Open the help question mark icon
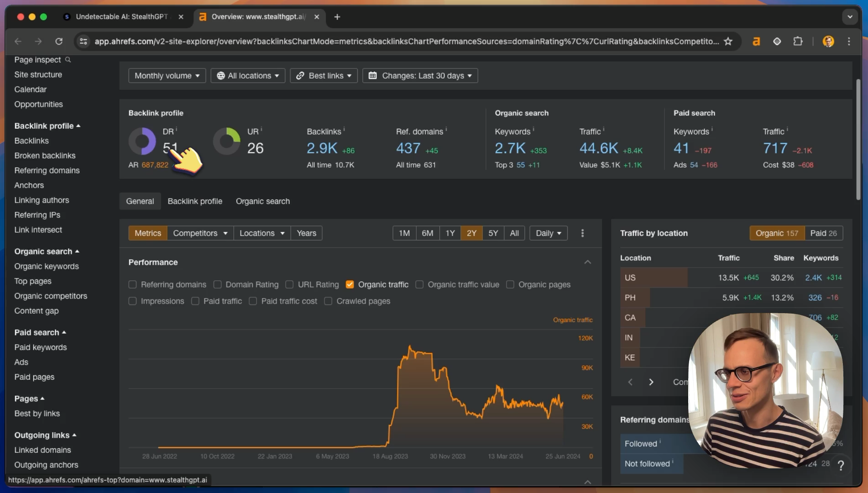Screen dimensions: 868x493 [841, 465]
